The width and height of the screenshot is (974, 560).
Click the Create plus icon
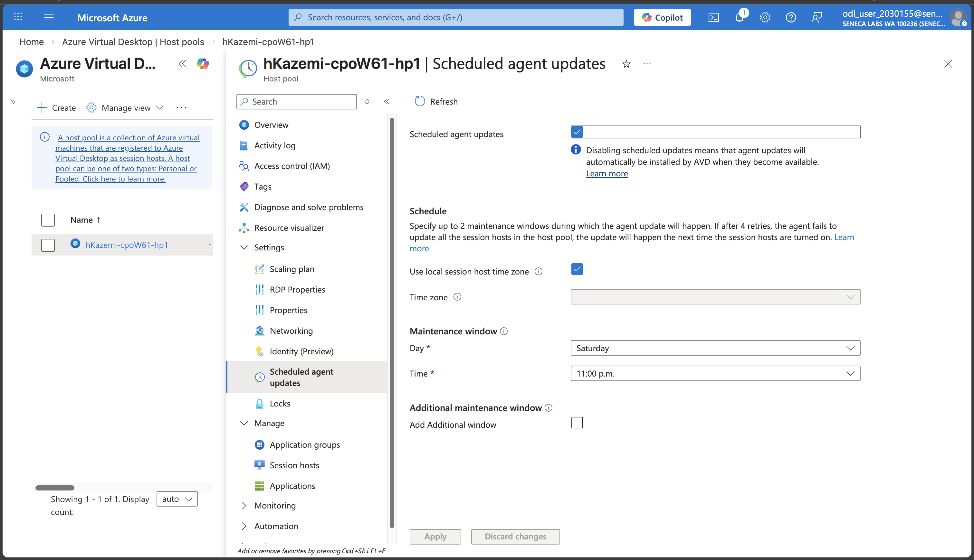(x=42, y=108)
